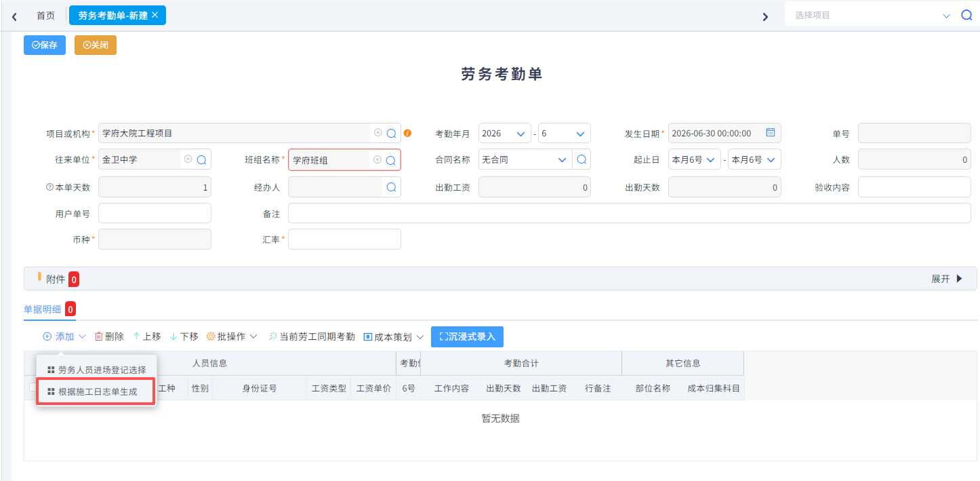
Task: Search in the 项目或机构 field
Action: [391, 134]
